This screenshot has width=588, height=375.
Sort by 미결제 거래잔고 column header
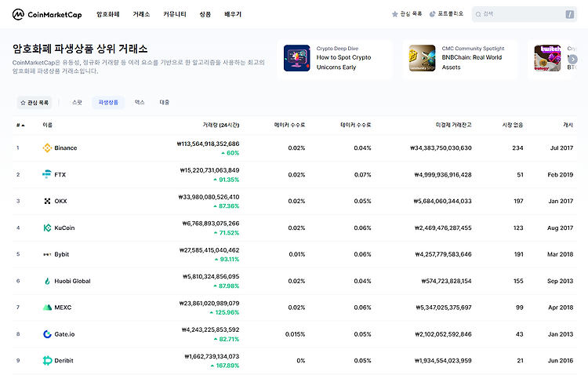click(x=453, y=125)
